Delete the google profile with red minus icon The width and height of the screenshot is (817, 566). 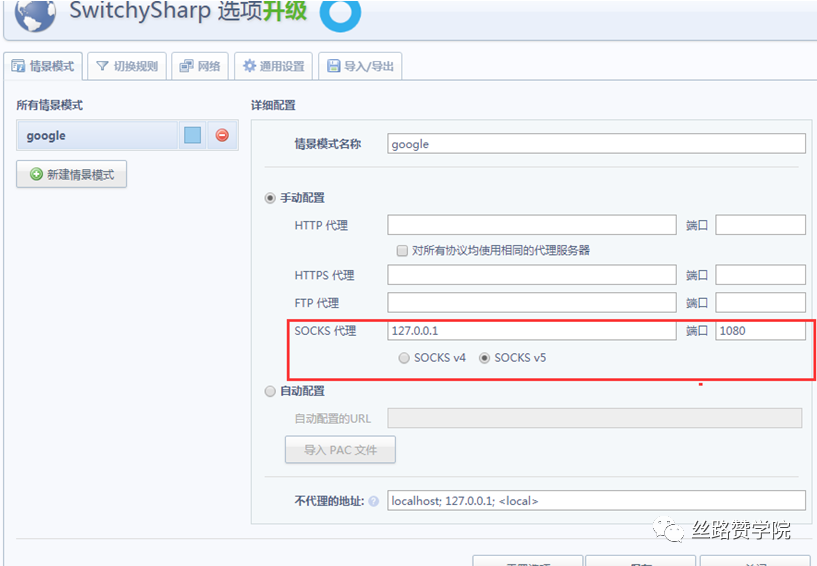(222, 135)
